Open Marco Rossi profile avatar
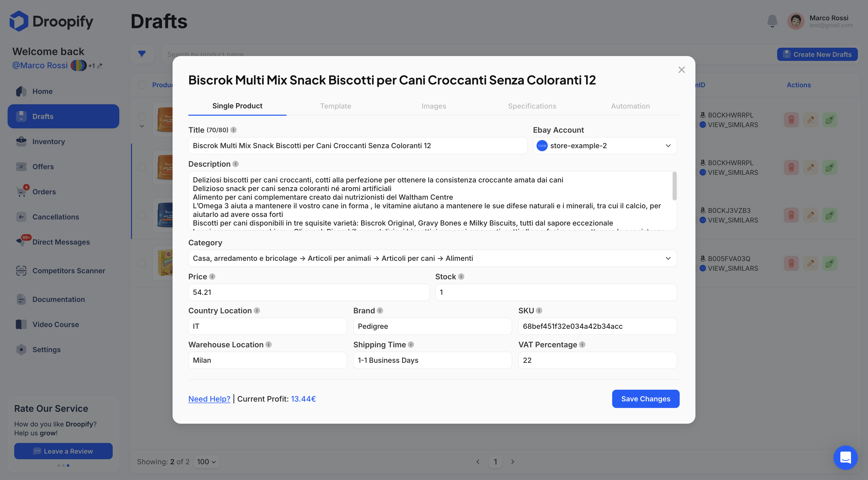Screen dimensions: 868x480 [x=796, y=21]
